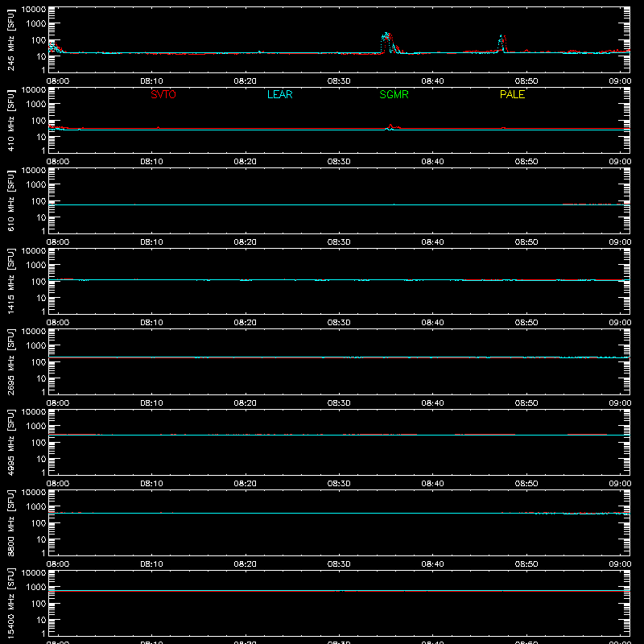The width and height of the screenshot is (644, 644).
Task: Click the cyan LEAR legend label
Action: 279,94
